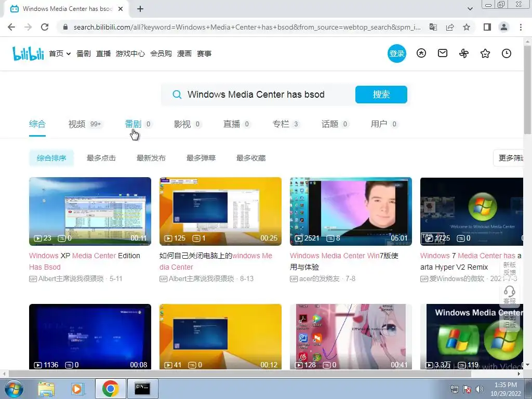
Task: Open uploader acer的发烧友 link
Action: pos(320,278)
